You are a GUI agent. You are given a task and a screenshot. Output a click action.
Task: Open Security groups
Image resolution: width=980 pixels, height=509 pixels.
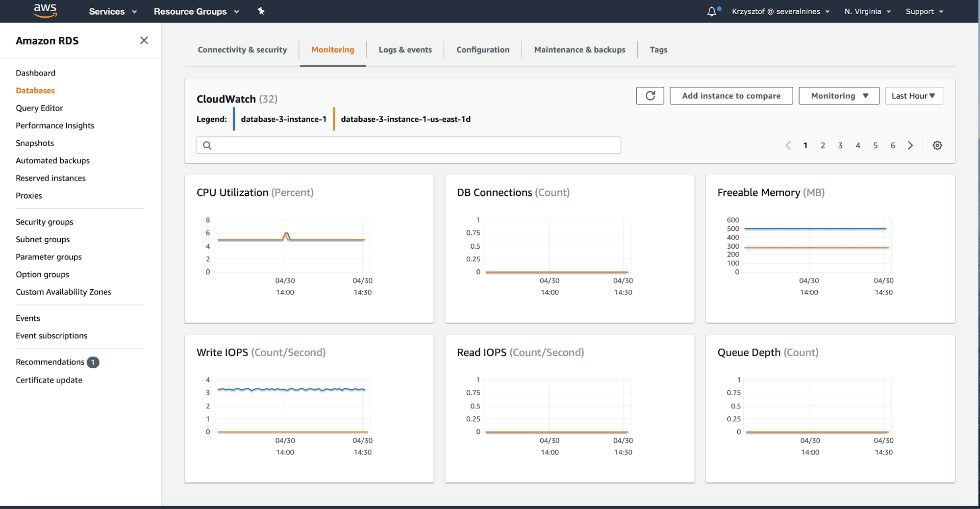click(x=44, y=222)
